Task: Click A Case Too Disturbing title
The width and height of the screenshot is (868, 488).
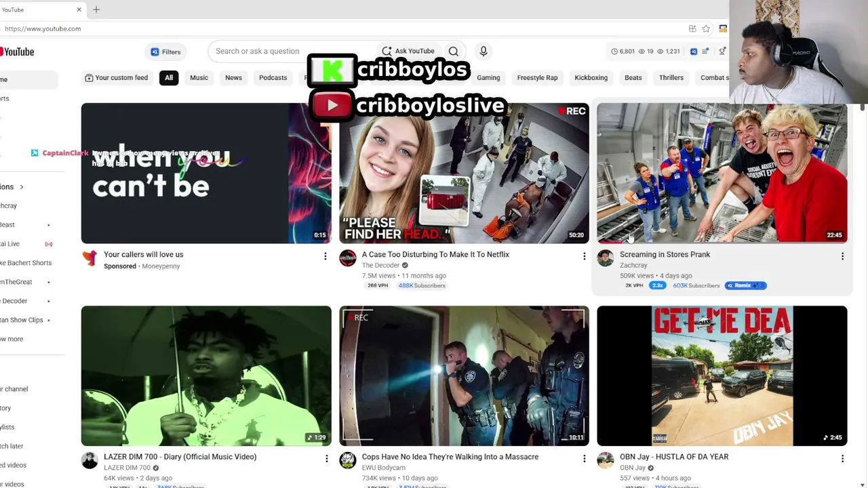Action: coord(435,255)
